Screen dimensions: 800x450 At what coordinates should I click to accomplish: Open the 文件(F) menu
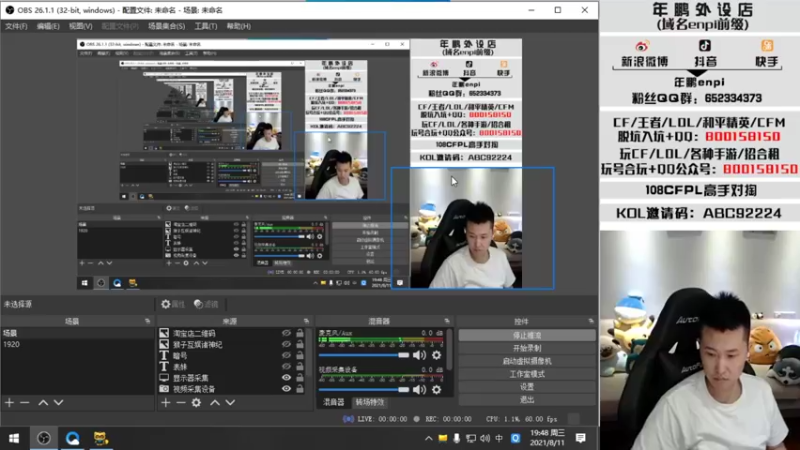click(x=16, y=26)
